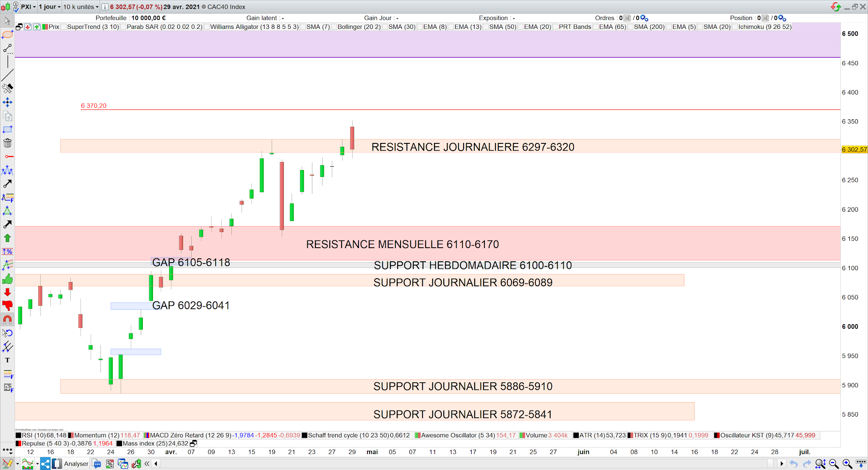The image size is (868, 470).
Task: Select the ellipse drawing tool
Action: [x=7, y=34]
